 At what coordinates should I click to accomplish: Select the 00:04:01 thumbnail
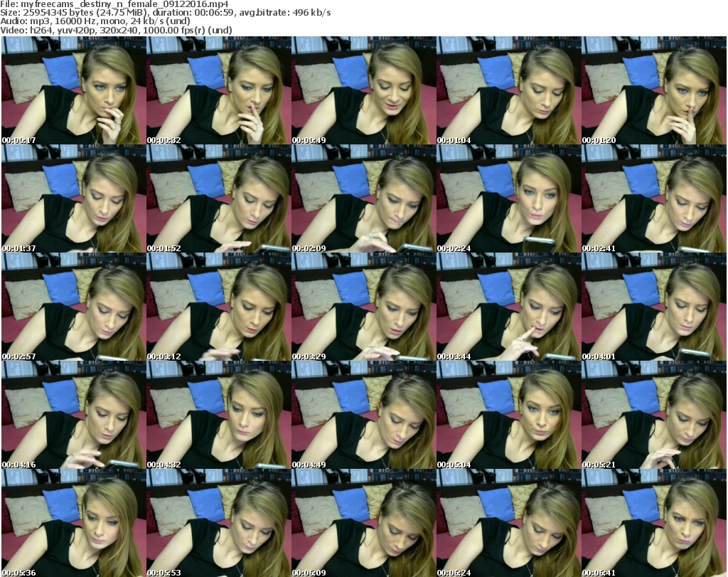[653, 307]
